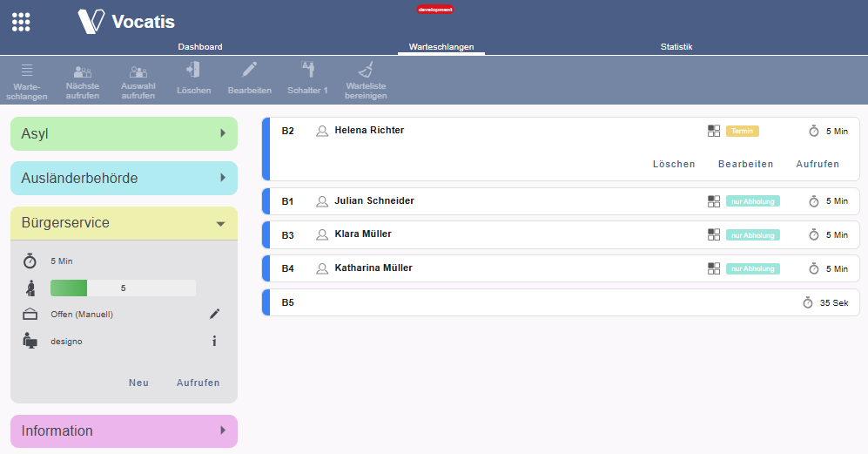
Task: Open the Information queue header
Action: coord(124,430)
